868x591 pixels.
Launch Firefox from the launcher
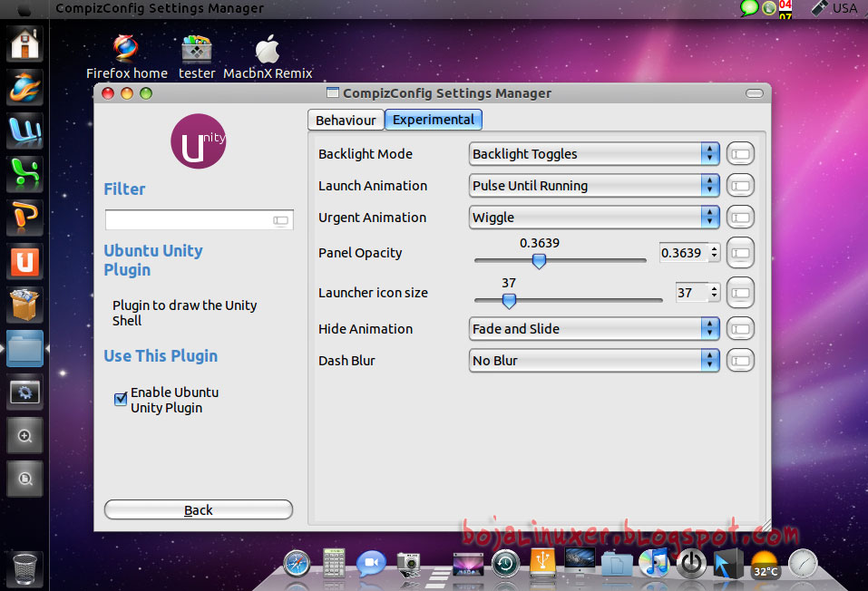pos(24,87)
